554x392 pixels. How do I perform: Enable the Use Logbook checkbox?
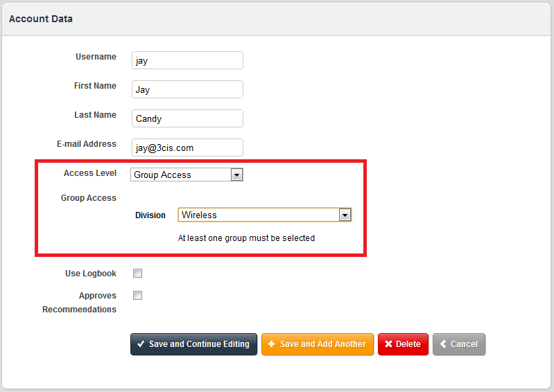click(x=137, y=273)
